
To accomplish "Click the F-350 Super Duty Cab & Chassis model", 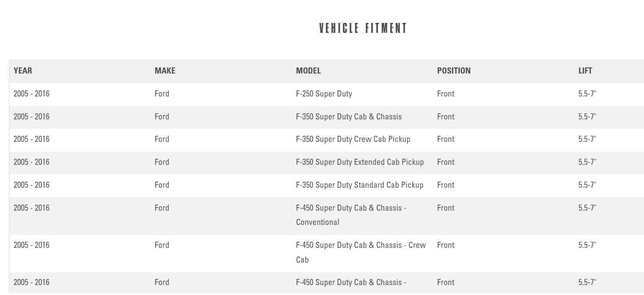I will (x=349, y=117).
